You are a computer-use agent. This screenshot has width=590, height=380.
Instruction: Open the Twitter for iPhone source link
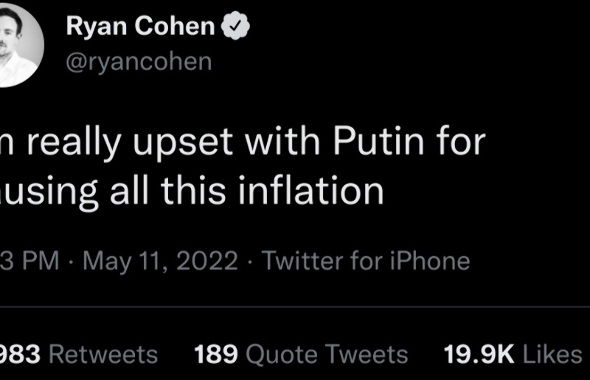point(366,260)
